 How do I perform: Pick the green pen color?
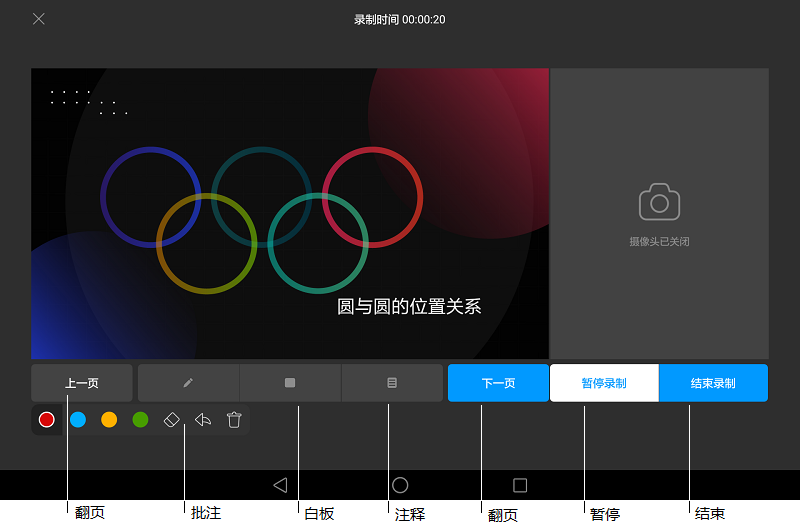140,420
